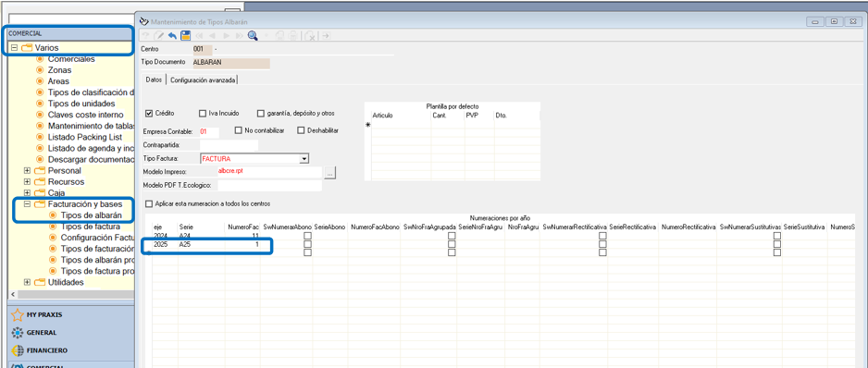Go to first record with double-left arrow
The height and width of the screenshot is (368, 868).
199,36
